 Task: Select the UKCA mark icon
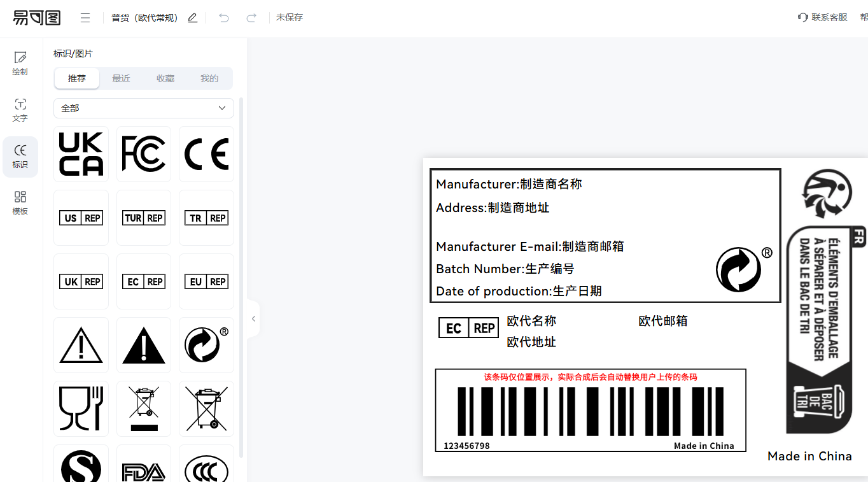tap(81, 154)
